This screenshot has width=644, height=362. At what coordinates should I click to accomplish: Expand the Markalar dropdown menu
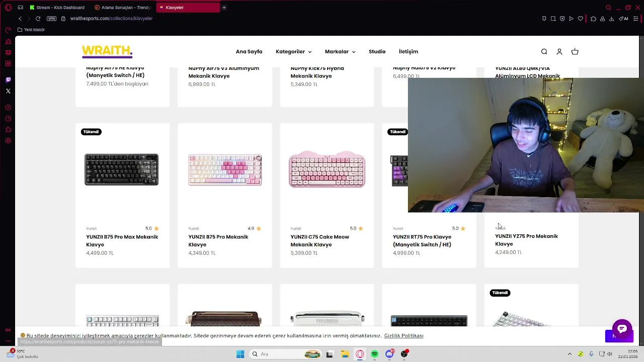(340, 52)
